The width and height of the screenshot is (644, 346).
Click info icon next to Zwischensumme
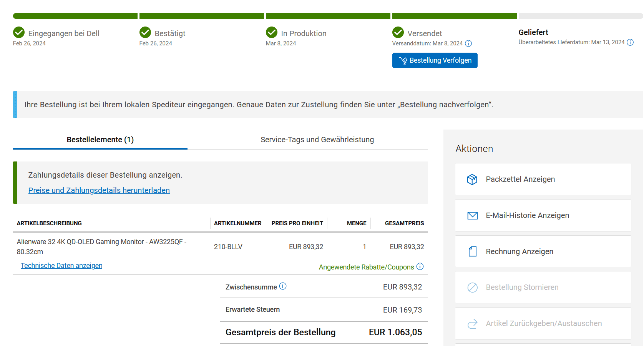tap(283, 286)
